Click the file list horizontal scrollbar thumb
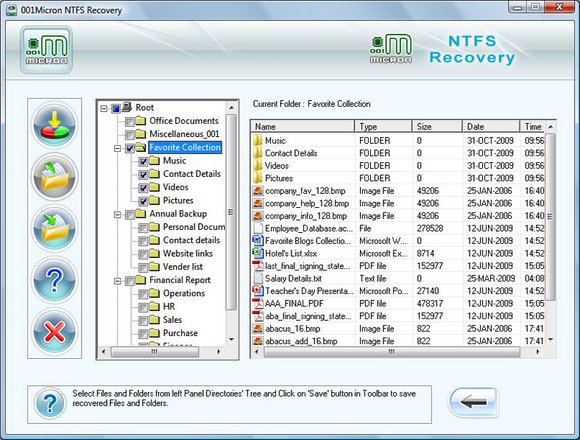Screen dimensions: 580x440 [x=392, y=352]
